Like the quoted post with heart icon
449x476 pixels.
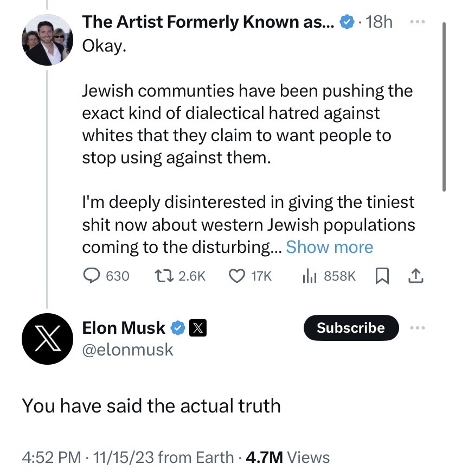pos(237,276)
